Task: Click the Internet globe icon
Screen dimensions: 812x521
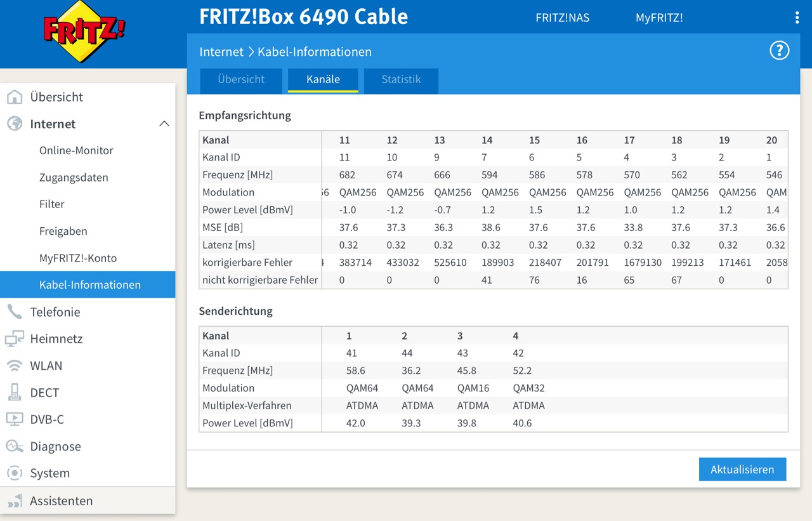Action: (x=14, y=124)
